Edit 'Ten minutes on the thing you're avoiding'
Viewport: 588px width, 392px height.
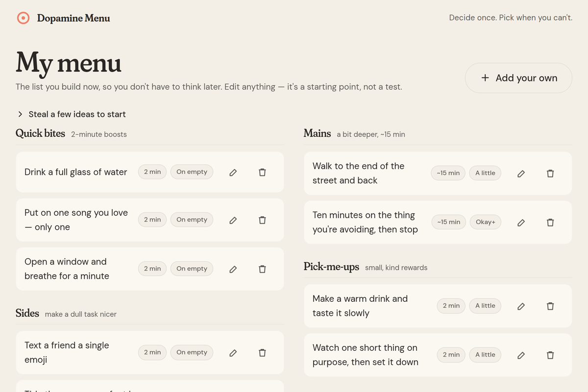point(521,222)
